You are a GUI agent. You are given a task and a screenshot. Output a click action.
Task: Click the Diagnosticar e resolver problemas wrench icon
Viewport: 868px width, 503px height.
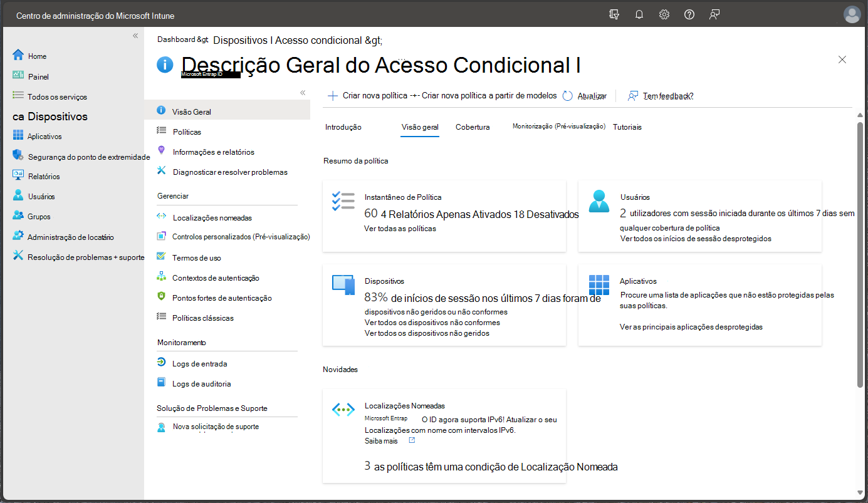coord(161,171)
